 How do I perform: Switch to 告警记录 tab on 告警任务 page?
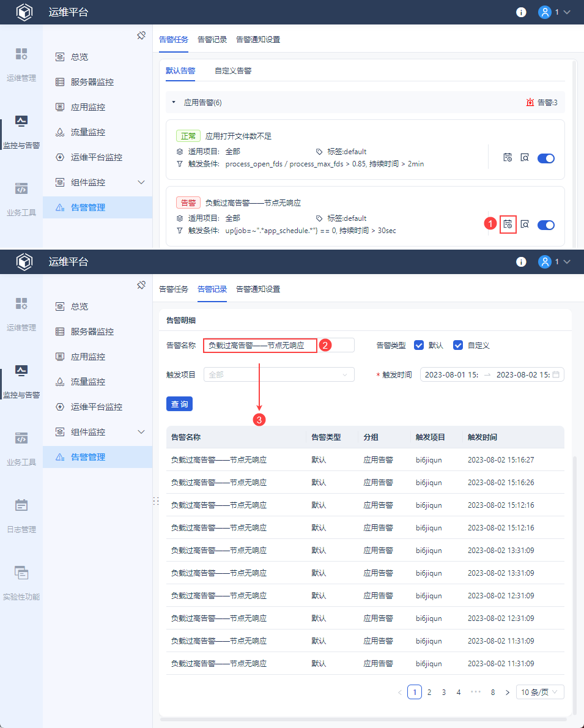(212, 40)
